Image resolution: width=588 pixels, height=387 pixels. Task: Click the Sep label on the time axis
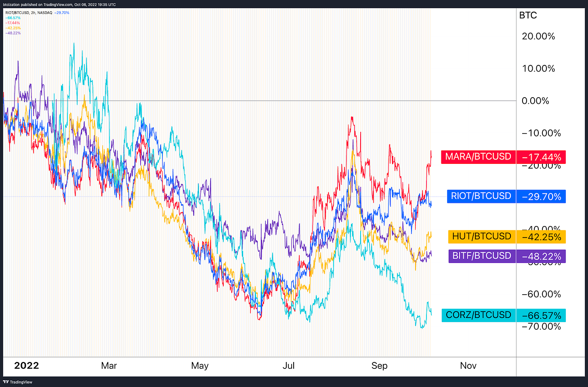pos(379,366)
